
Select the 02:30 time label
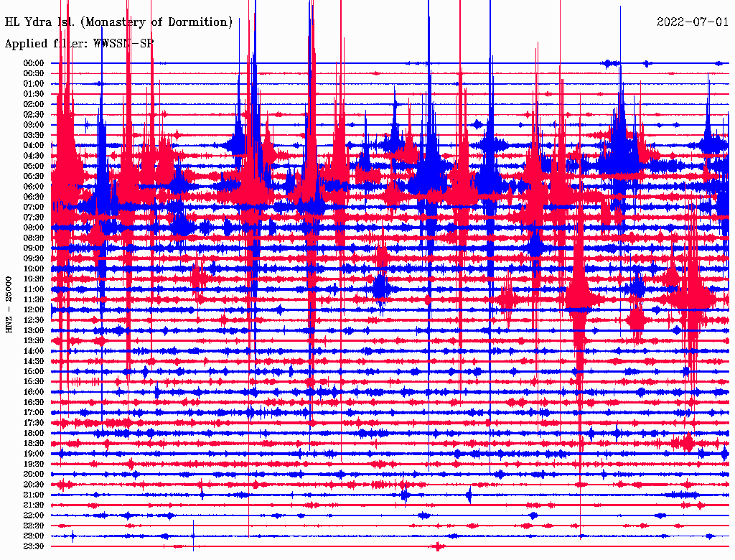[x=34, y=115]
